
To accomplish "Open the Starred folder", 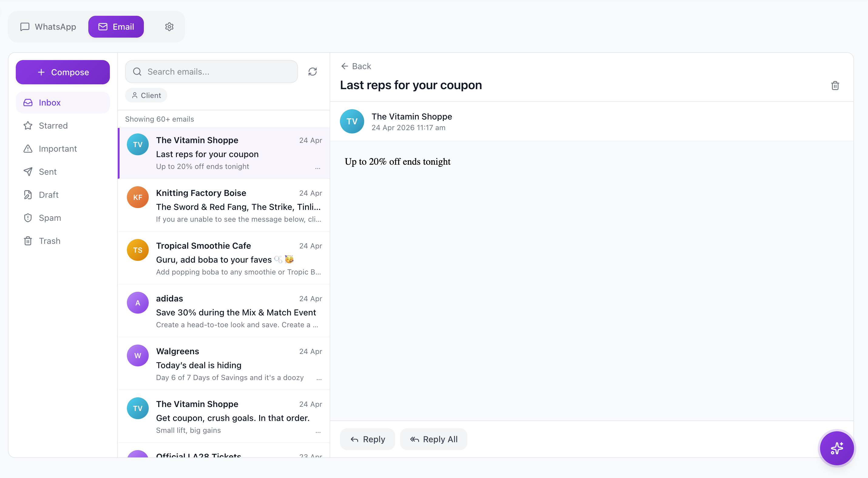I will click(63, 126).
